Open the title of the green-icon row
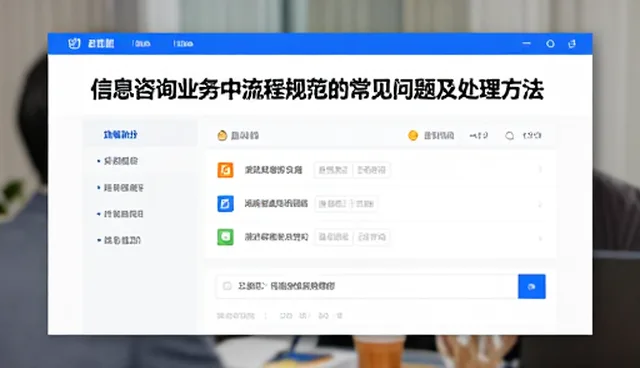Screen dimensions: 640x368 click(x=276, y=237)
